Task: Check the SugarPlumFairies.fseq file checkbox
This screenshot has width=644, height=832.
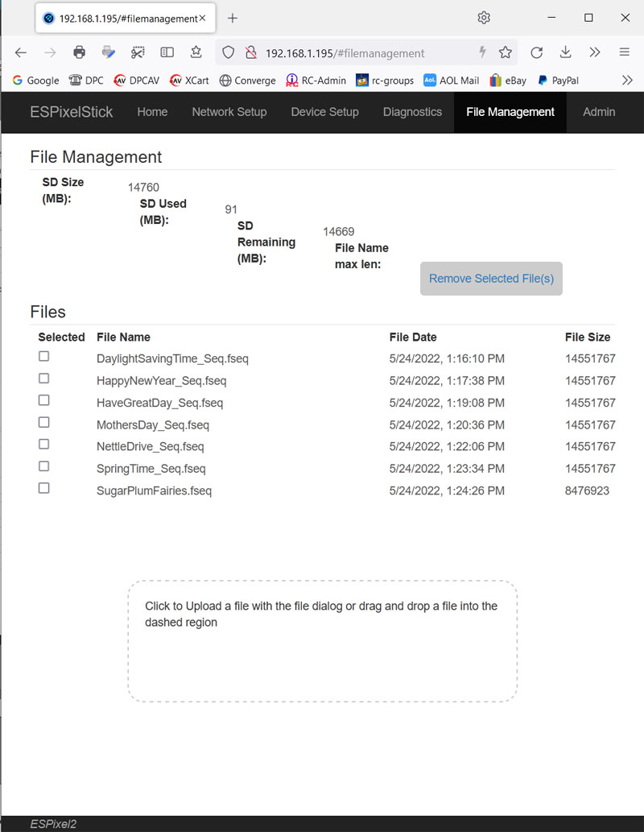Action: click(43, 487)
